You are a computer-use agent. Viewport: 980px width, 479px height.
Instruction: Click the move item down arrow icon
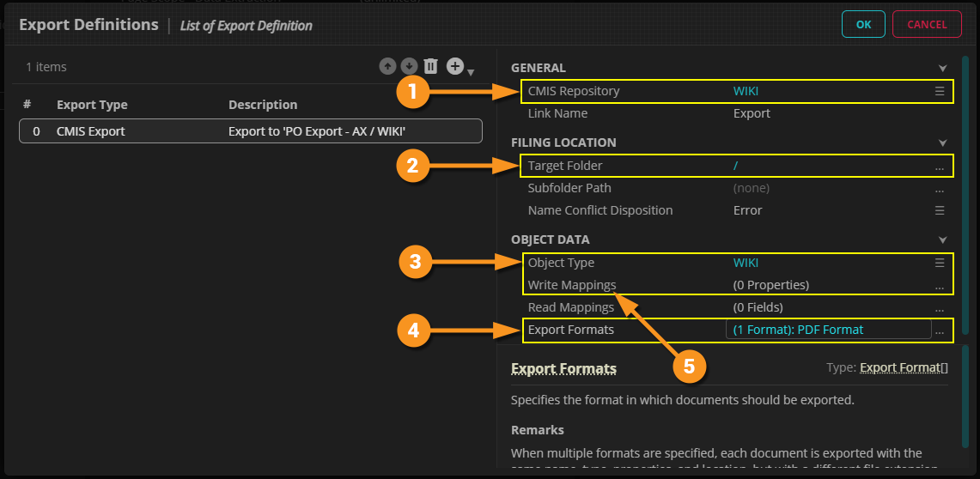pyautogui.click(x=409, y=66)
